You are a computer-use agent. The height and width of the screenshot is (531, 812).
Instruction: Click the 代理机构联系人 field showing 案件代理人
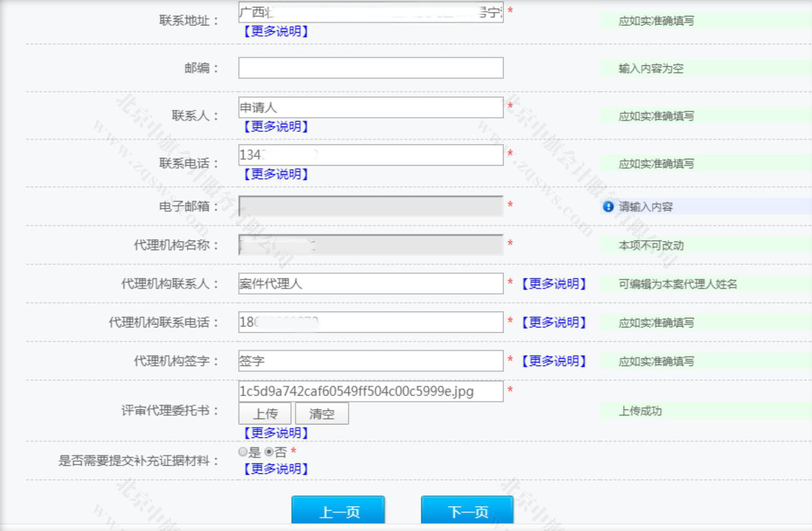[370, 284]
